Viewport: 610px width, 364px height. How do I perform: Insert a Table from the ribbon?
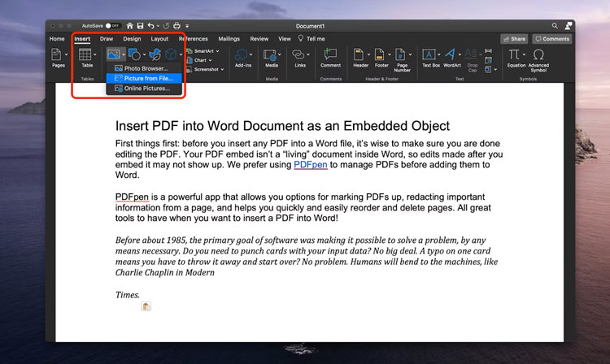(x=86, y=58)
